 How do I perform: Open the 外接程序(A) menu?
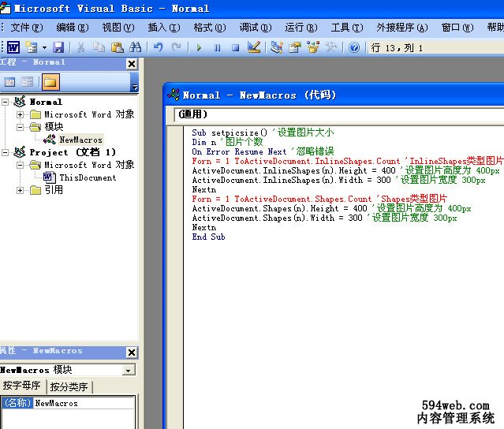(x=401, y=28)
